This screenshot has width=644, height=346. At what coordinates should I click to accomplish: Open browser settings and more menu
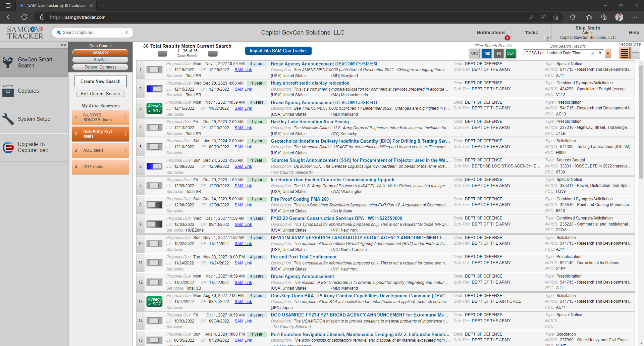click(x=635, y=17)
